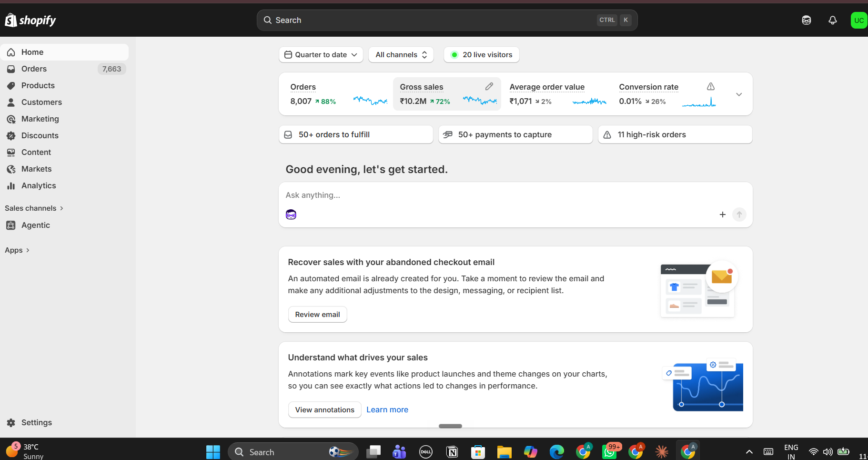868x460 pixels.
Task: Open WhatsApp from the taskbar
Action: pos(610,451)
